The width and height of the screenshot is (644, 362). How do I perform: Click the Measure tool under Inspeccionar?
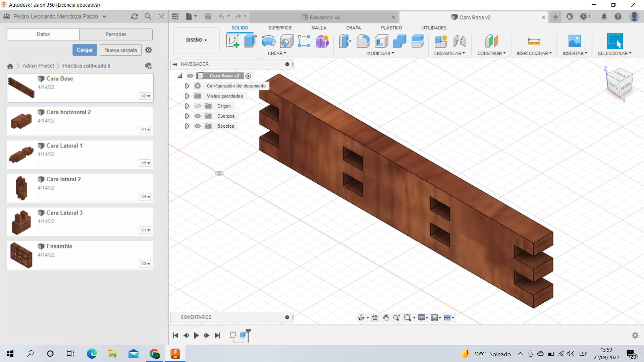point(534,41)
